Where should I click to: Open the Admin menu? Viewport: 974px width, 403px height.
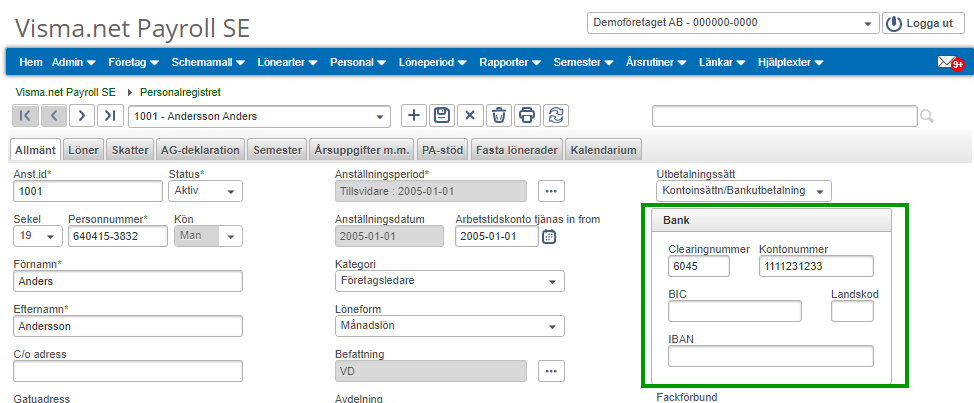pos(73,62)
